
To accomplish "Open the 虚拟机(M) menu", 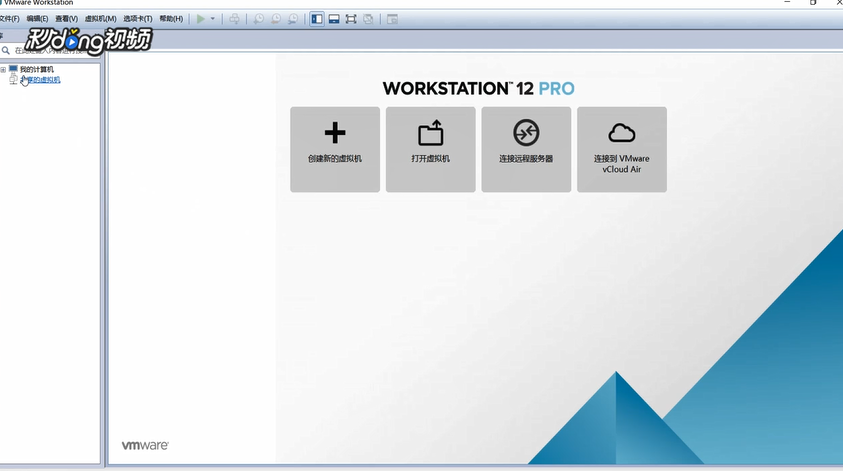I will click(101, 19).
